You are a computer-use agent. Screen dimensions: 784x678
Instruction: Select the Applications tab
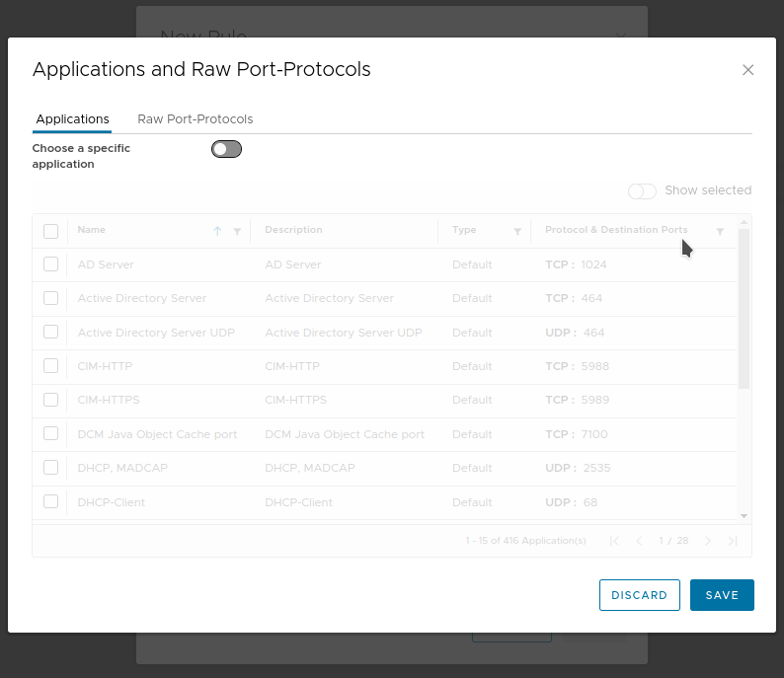[x=72, y=119]
